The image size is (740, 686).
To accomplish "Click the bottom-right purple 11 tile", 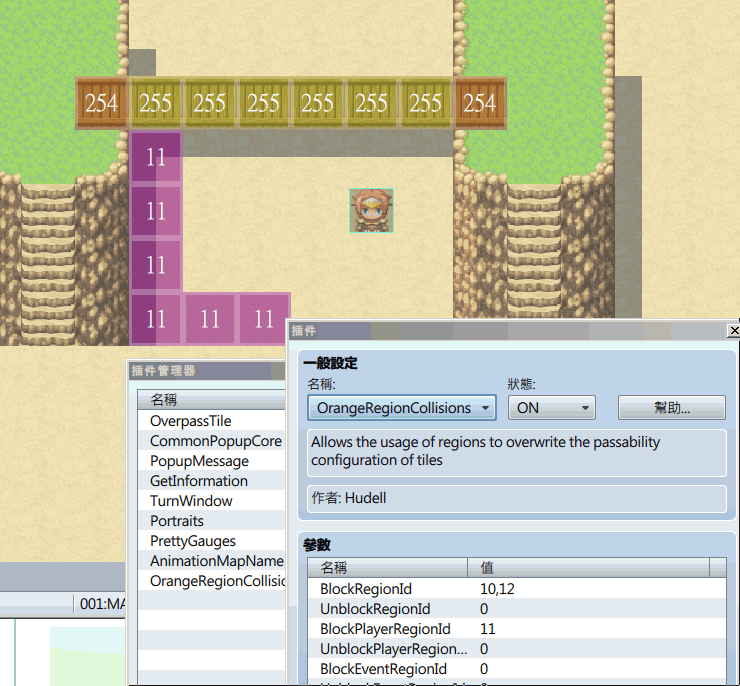I will coord(264,319).
